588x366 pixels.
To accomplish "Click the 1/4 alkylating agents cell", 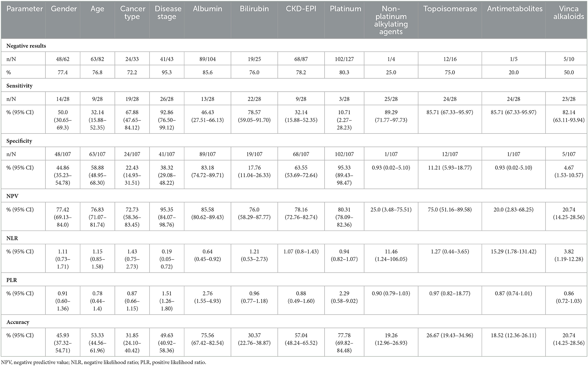I will click(391, 59).
